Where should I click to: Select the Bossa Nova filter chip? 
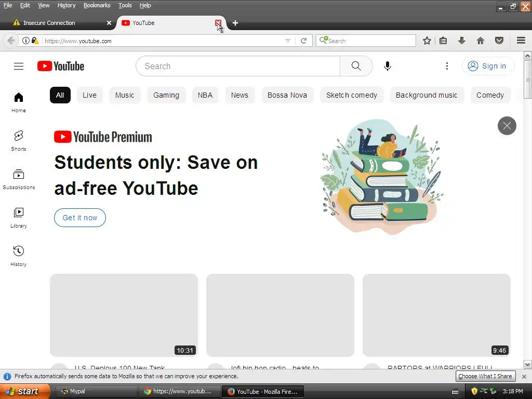pos(287,95)
